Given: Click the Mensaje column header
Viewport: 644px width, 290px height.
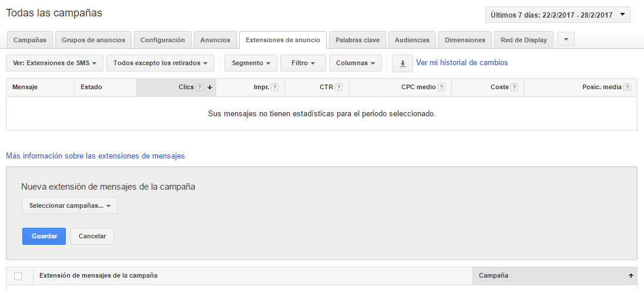Looking at the screenshot, I should click(40, 87).
